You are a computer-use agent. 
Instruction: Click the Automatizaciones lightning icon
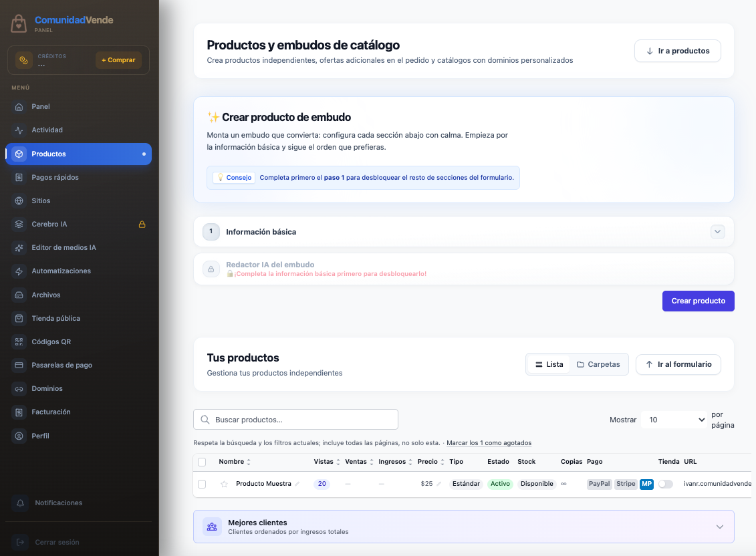tap(19, 271)
